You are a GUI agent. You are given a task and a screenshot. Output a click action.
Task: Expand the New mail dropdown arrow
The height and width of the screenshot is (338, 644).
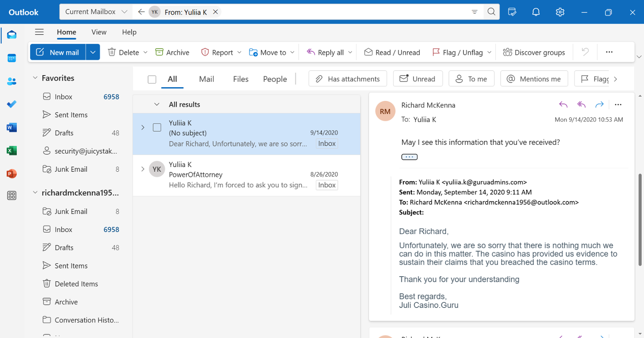tap(93, 52)
